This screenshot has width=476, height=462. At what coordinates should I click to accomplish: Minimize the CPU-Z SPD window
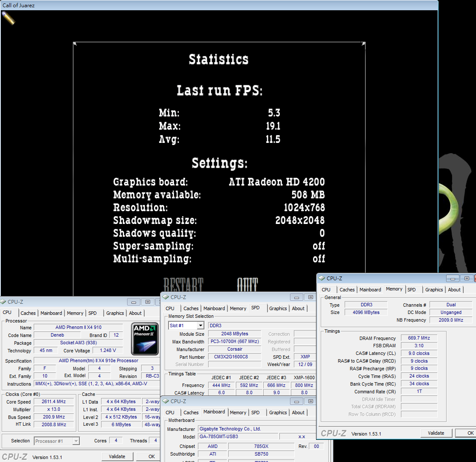[x=296, y=297]
